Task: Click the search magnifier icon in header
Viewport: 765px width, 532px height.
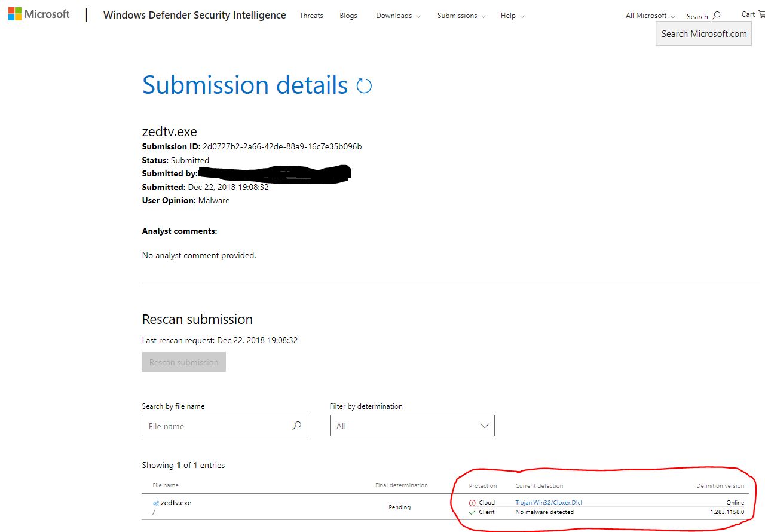Action: (717, 16)
